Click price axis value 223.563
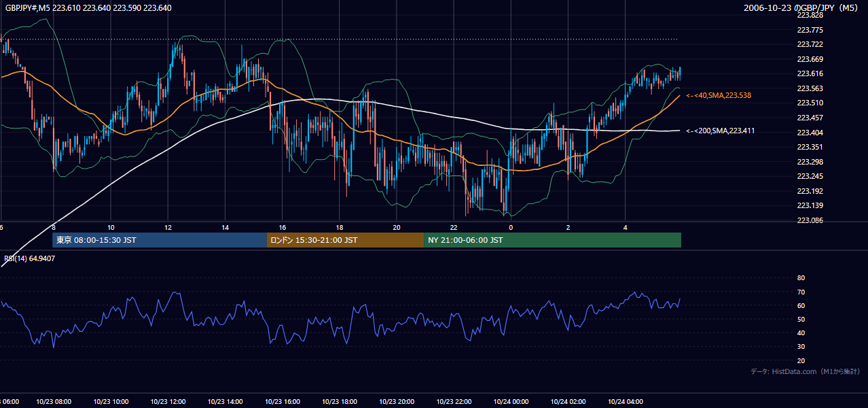 (x=810, y=88)
